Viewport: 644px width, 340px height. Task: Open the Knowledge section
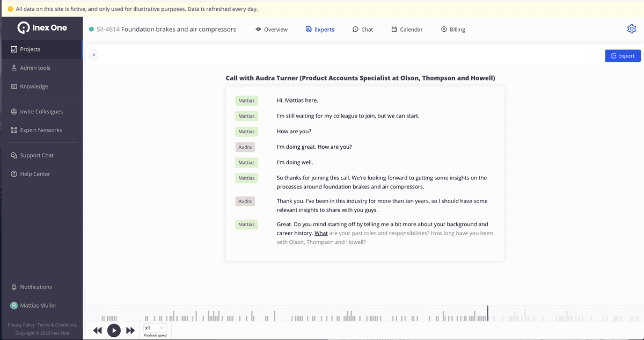click(x=33, y=86)
